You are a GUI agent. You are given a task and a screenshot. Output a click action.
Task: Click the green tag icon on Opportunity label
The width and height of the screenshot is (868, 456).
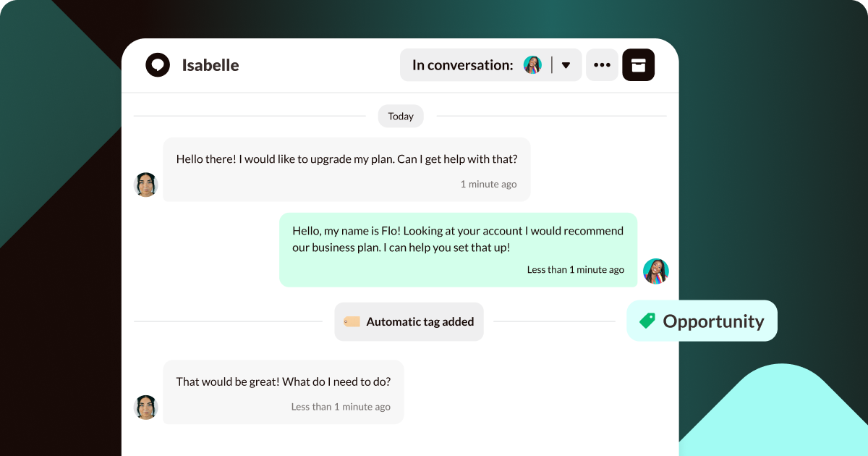[648, 321]
